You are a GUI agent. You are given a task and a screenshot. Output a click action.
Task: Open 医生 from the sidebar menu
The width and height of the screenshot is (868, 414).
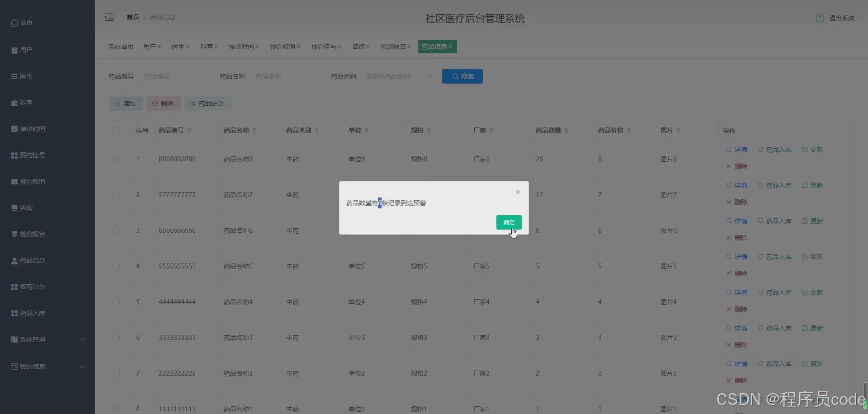pyautogui.click(x=26, y=76)
